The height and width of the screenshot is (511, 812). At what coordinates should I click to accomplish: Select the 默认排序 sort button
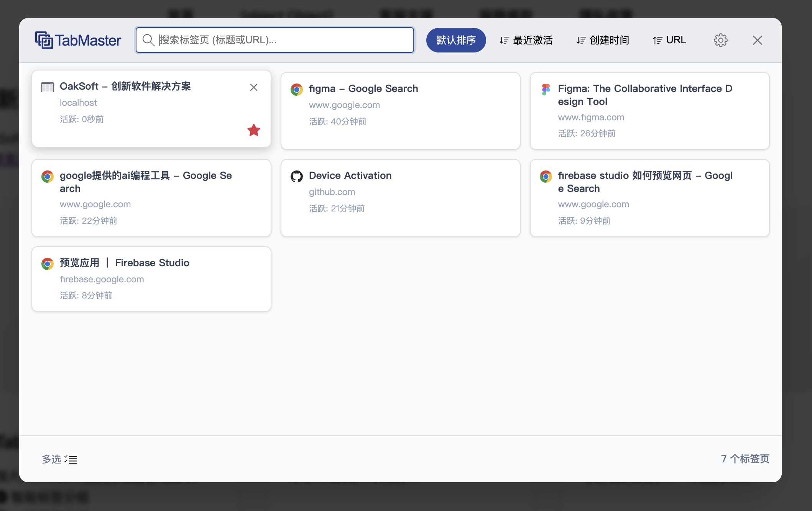tap(456, 40)
